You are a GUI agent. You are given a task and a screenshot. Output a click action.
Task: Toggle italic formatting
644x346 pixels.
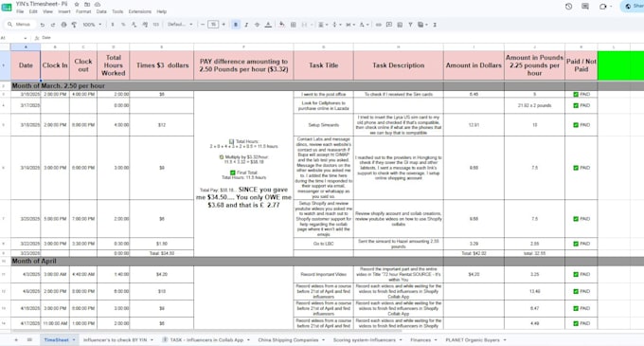[246, 25]
